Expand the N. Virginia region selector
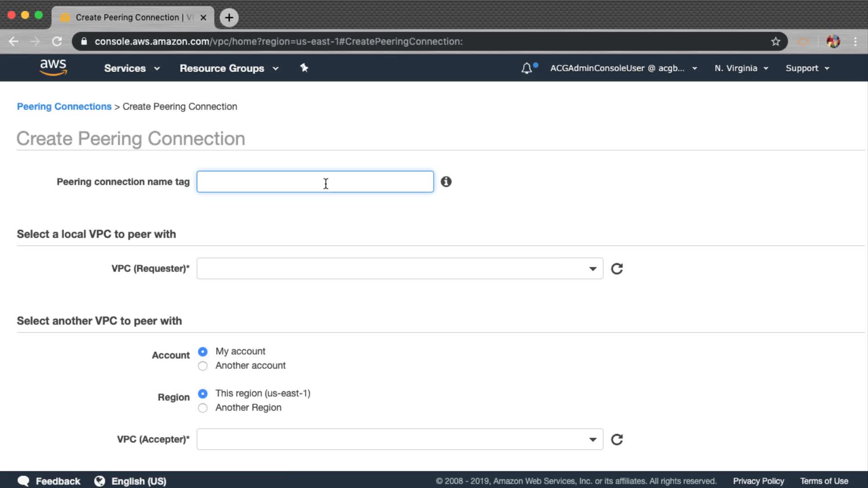The image size is (868, 488). coord(741,68)
